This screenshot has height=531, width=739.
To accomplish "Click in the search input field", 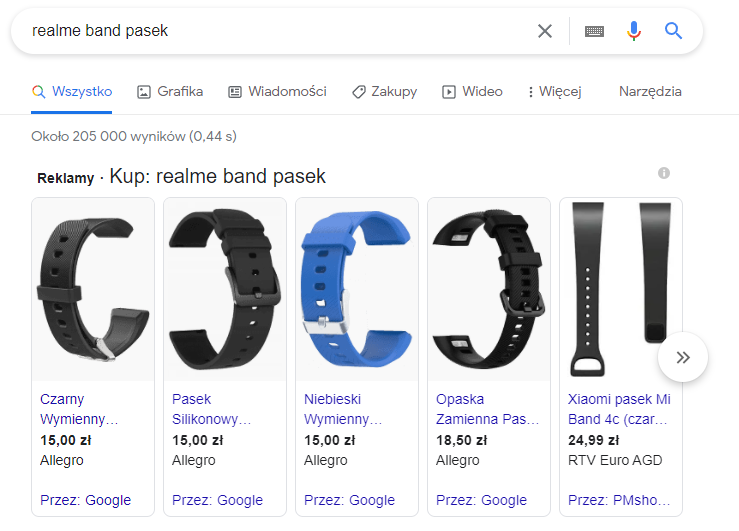I will (x=278, y=31).
